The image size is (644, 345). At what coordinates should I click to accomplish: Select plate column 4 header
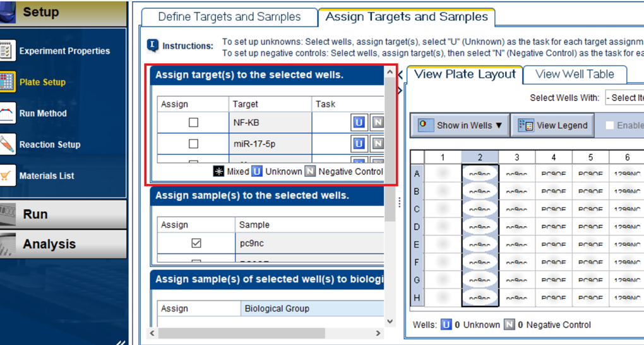(x=554, y=157)
